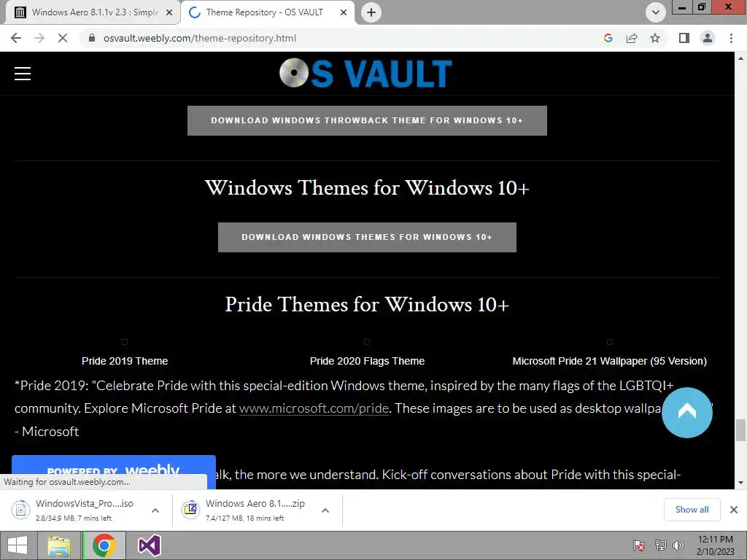Close the downloads bar

pos(734,510)
